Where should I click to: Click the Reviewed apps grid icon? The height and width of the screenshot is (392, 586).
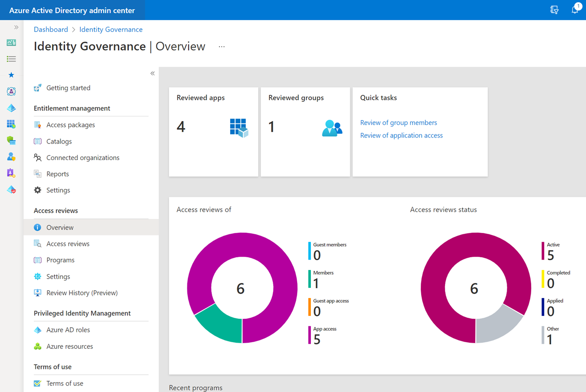click(239, 128)
